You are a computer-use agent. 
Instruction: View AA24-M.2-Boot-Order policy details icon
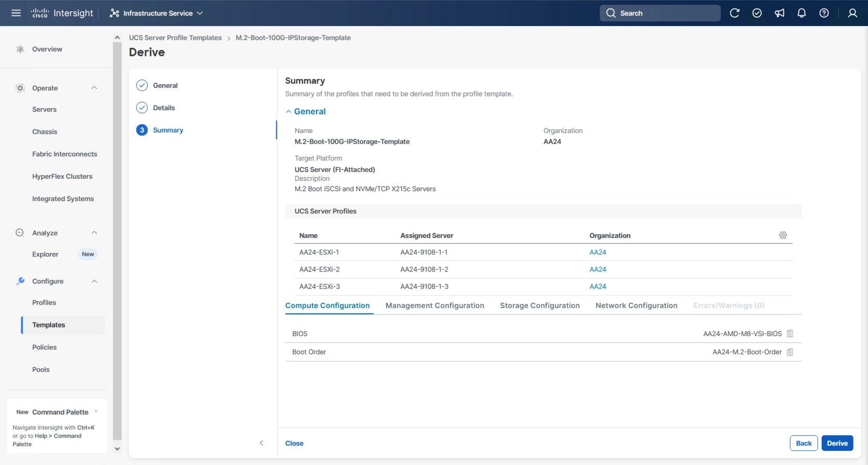[x=790, y=352]
